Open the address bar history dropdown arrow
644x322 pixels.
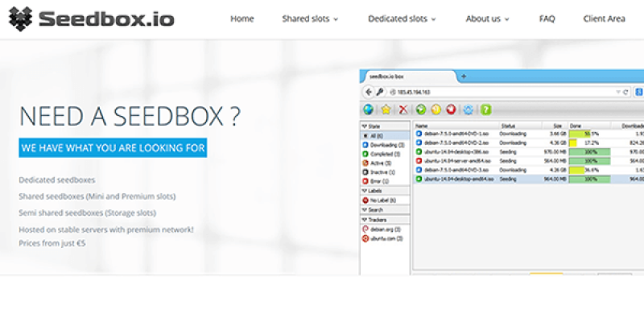pyautogui.click(x=618, y=93)
